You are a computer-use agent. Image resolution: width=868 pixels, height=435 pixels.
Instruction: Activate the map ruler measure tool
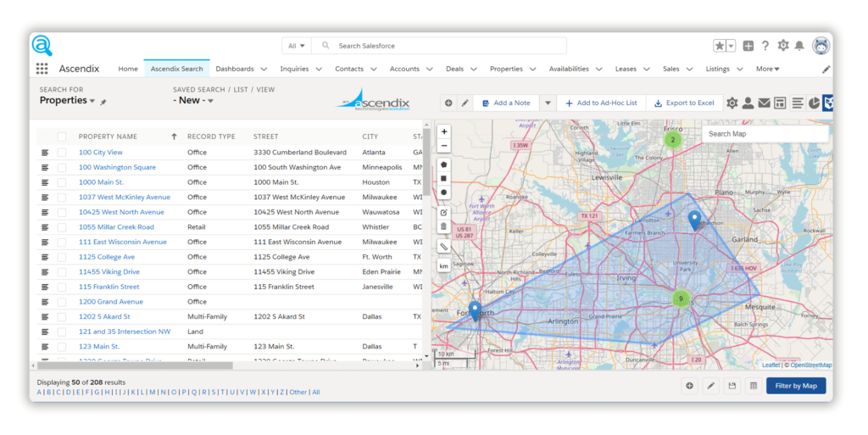pos(444,246)
